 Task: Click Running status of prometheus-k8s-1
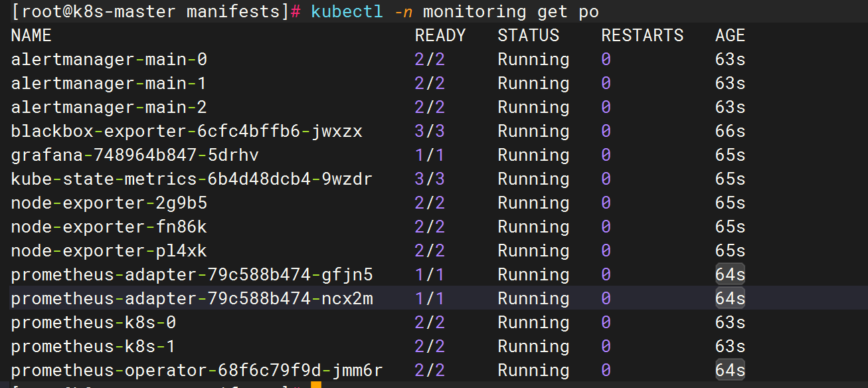(534, 347)
